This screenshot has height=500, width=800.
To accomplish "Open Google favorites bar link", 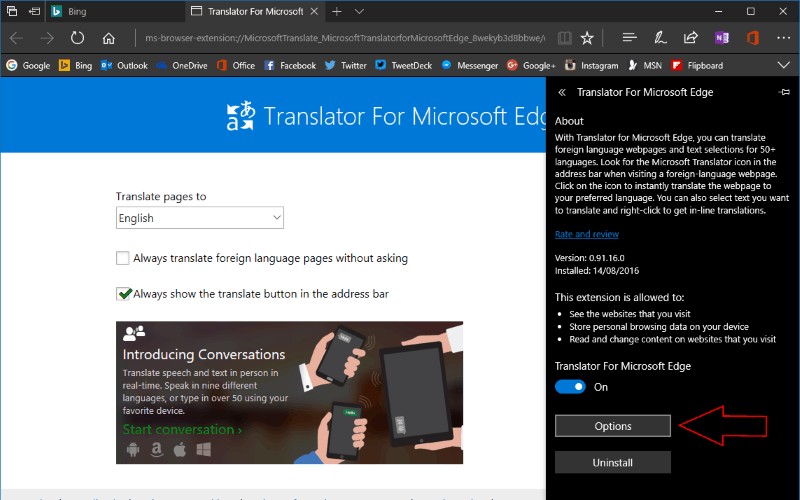I will pyautogui.click(x=29, y=65).
